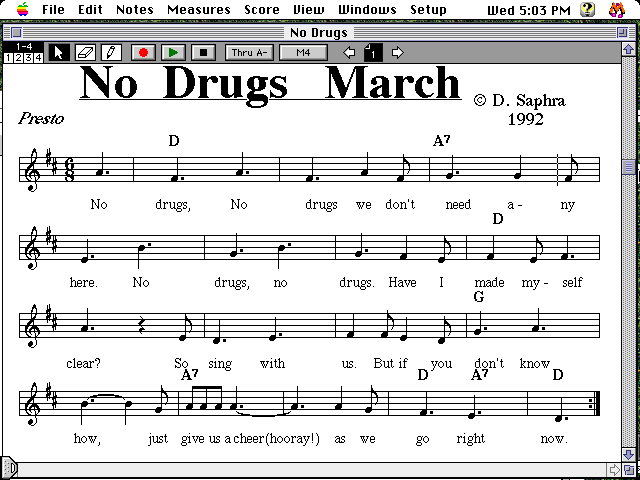Click the horizontal scrollbar right arrow
The image size is (640, 480).
614,470
